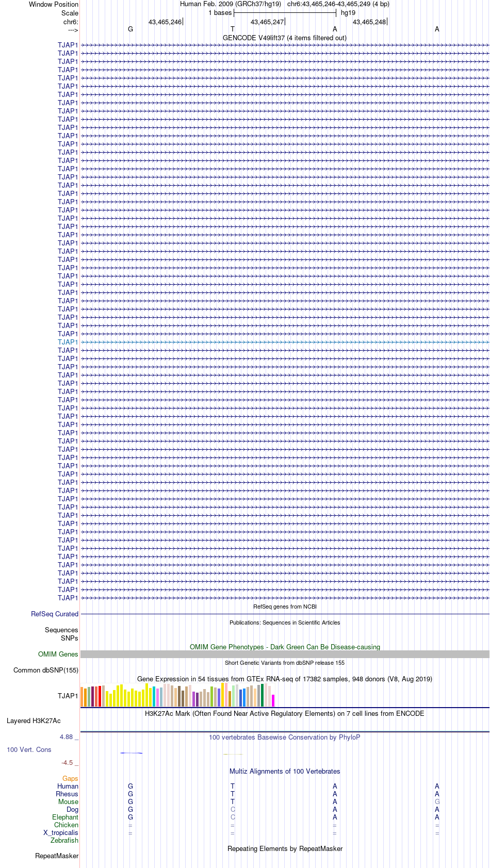The image size is (490, 868).
Task: Click the C base in the Dog alignment row
Action: 233,809
